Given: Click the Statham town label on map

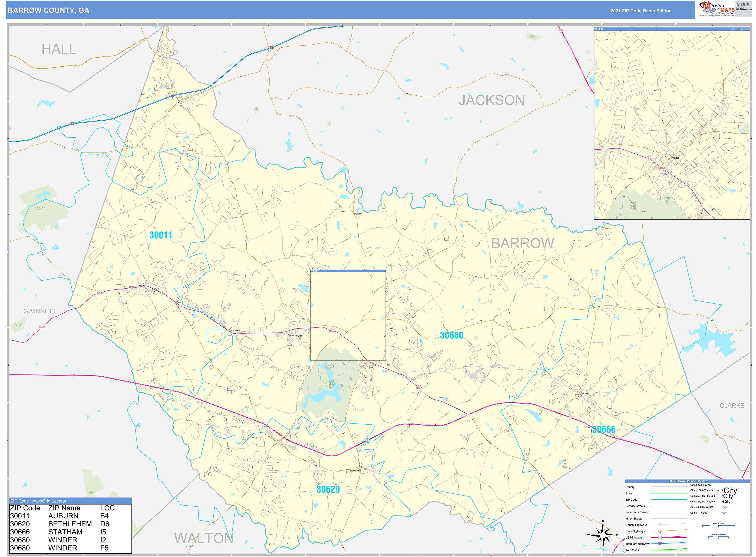Looking at the screenshot, I should tap(584, 394).
